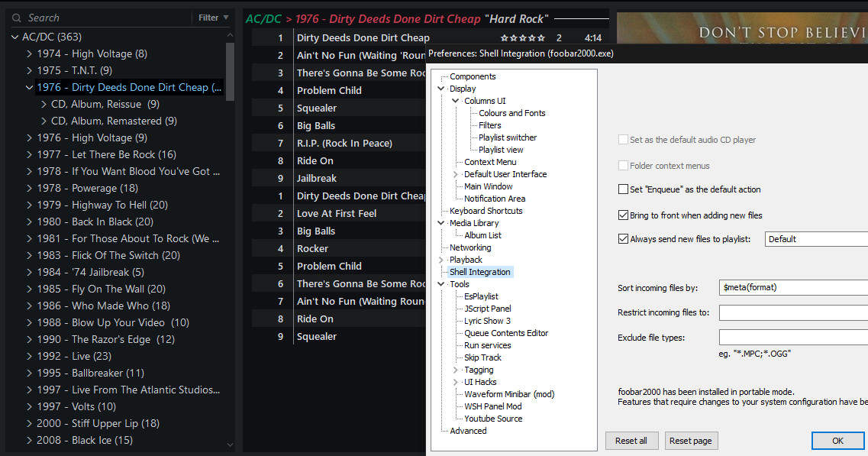
Task: Collapse 1976 - Dirty Deeds Done Dirt Cheap
Action: point(29,88)
